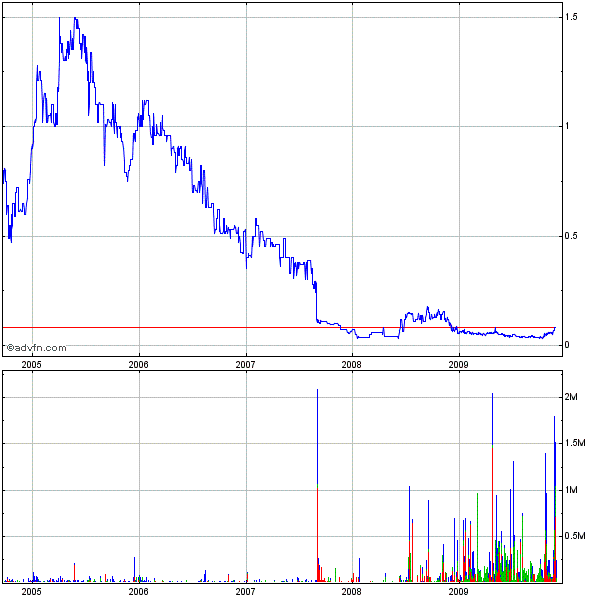This screenshot has width=600, height=600.
Task: Click the 0.5 price axis label
Action: click(x=571, y=236)
